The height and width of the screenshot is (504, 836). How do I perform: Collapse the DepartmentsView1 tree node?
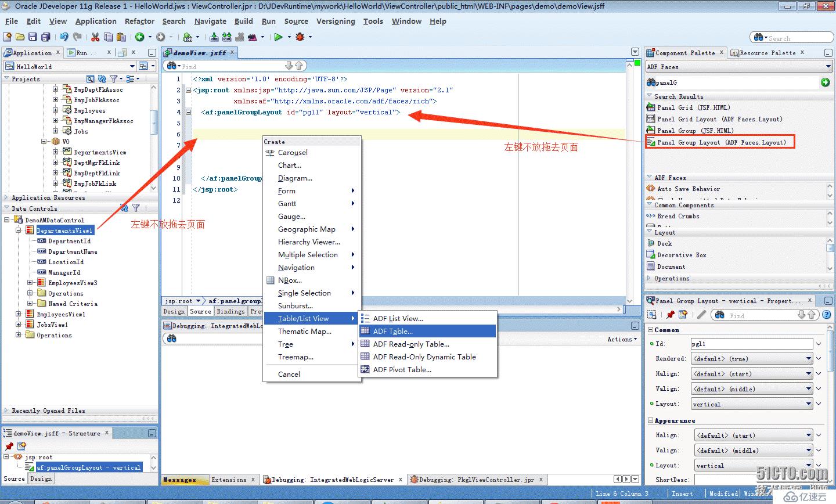click(18, 231)
